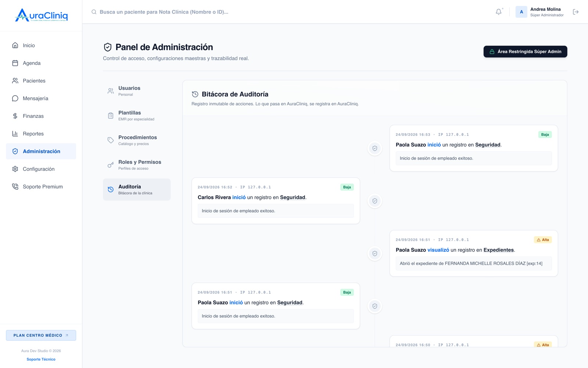Click the Reportes bar chart icon
Screen dimensions: 588x368
tap(15, 134)
